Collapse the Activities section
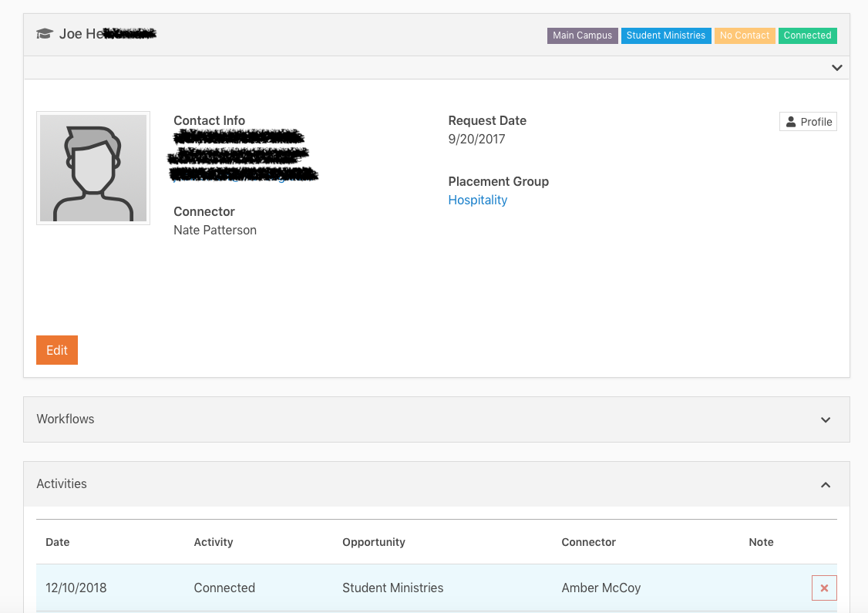 tap(826, 485)
